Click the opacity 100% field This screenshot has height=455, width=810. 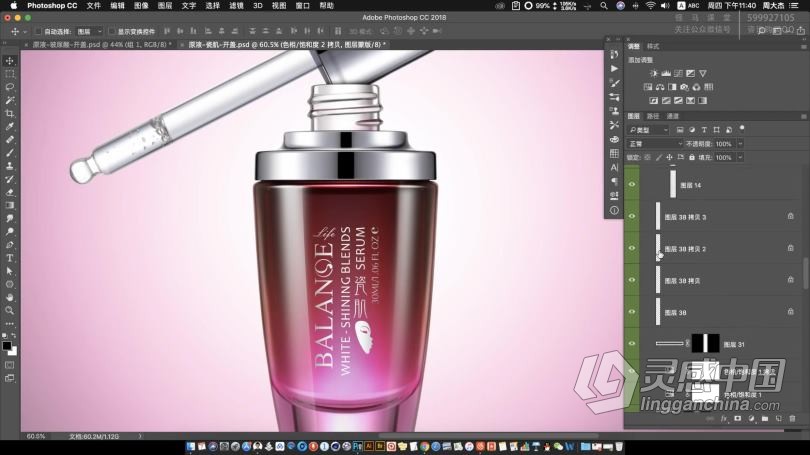pyautogui.click(x=724, y=144)
